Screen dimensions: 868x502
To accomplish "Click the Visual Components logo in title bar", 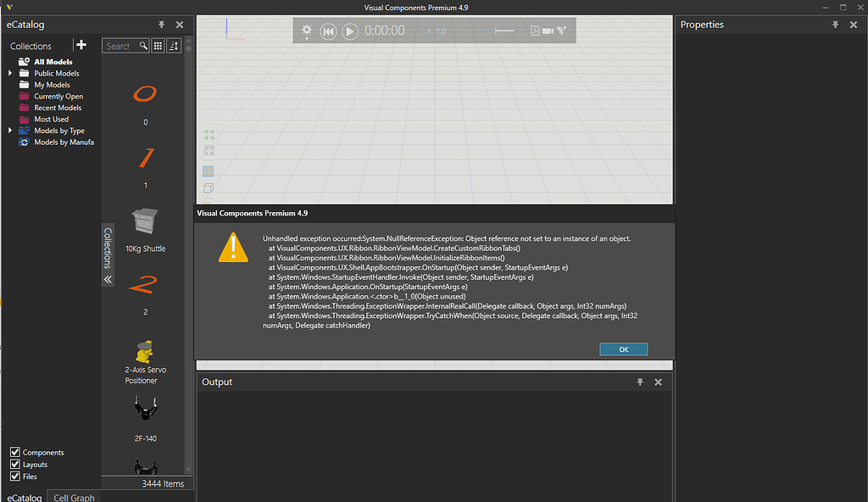I will pyautogui.click(x=9, y=7).
